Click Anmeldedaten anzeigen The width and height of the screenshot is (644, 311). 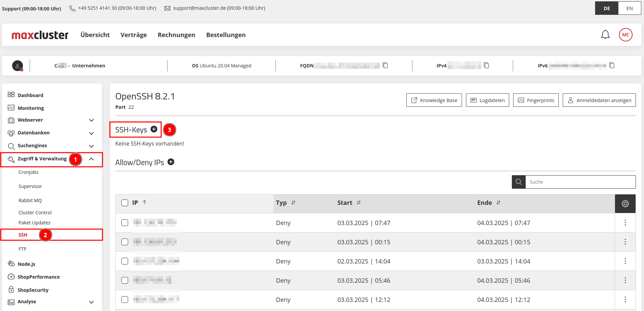[599, 100]
